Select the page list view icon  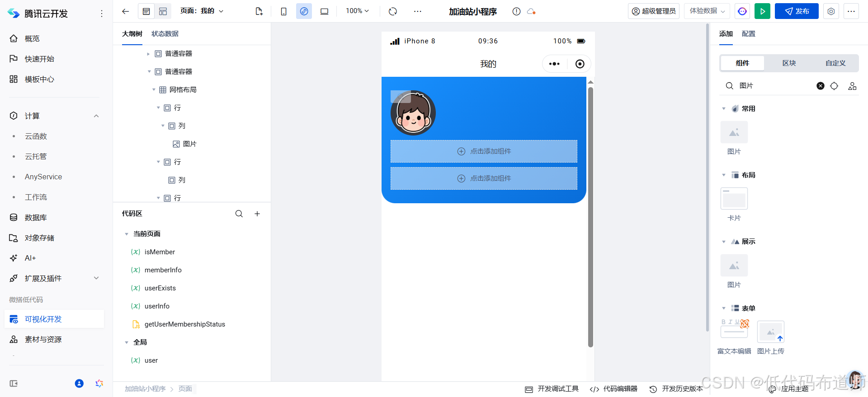click(146, 11)
